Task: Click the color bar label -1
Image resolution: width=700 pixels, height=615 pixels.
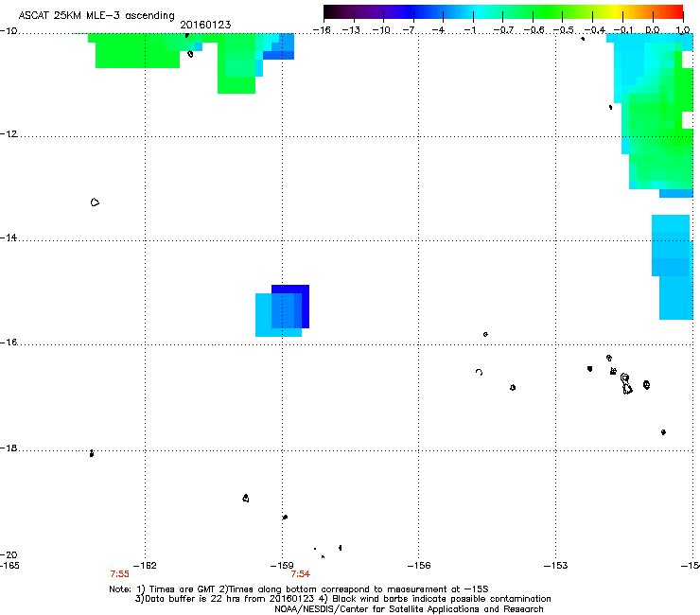Action: click(469, 30)
